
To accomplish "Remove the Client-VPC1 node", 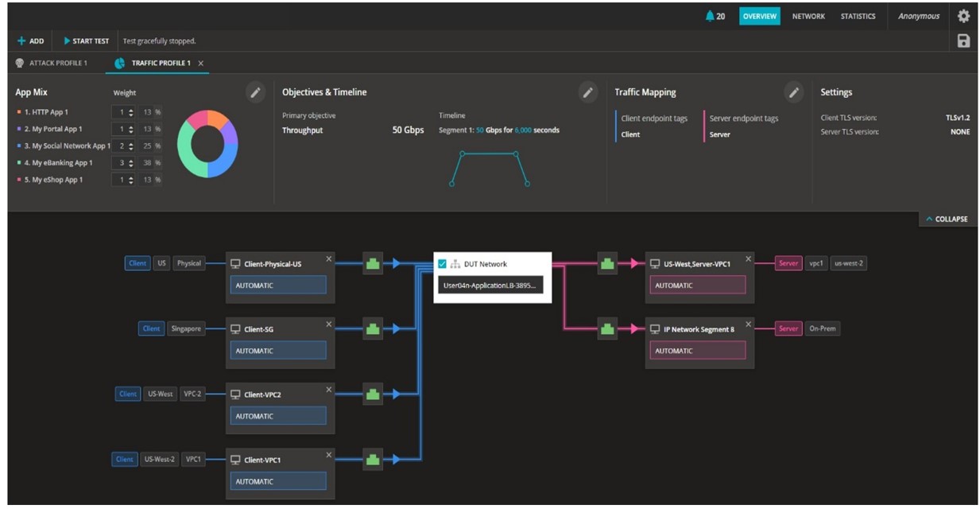I will pos(329,455).
